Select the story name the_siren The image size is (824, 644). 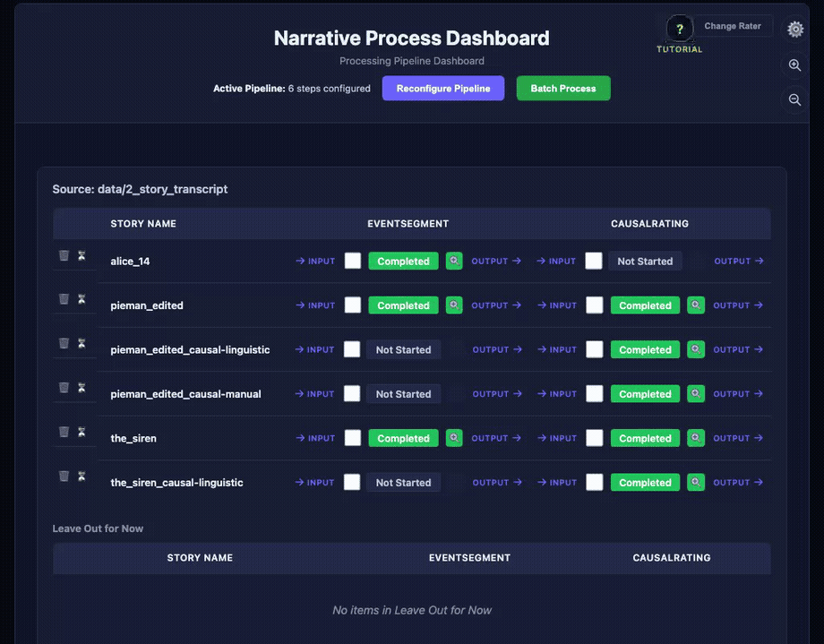click(133, 438)
